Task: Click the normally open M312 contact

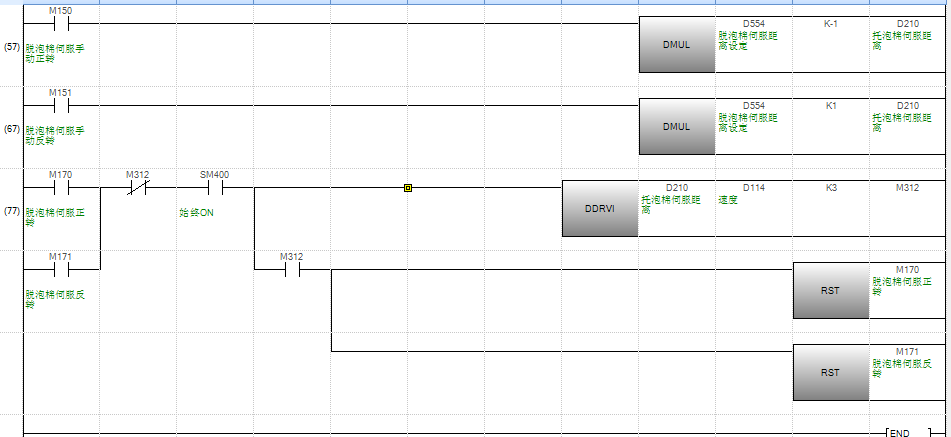Action: click(x=291, y=269)
